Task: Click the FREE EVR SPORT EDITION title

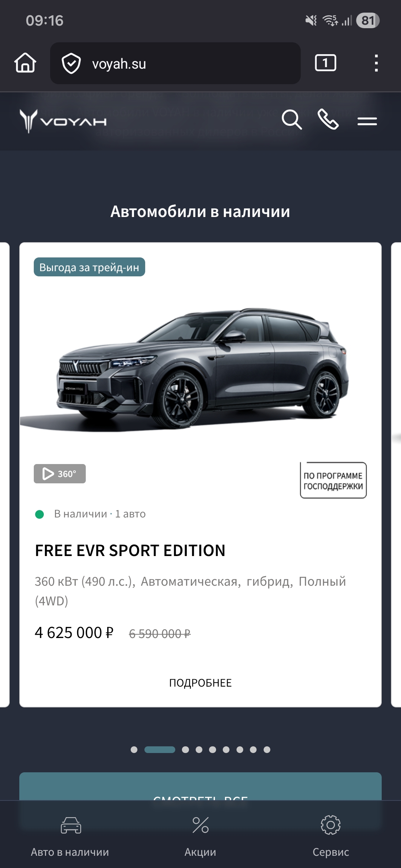Action: [130, 550]
